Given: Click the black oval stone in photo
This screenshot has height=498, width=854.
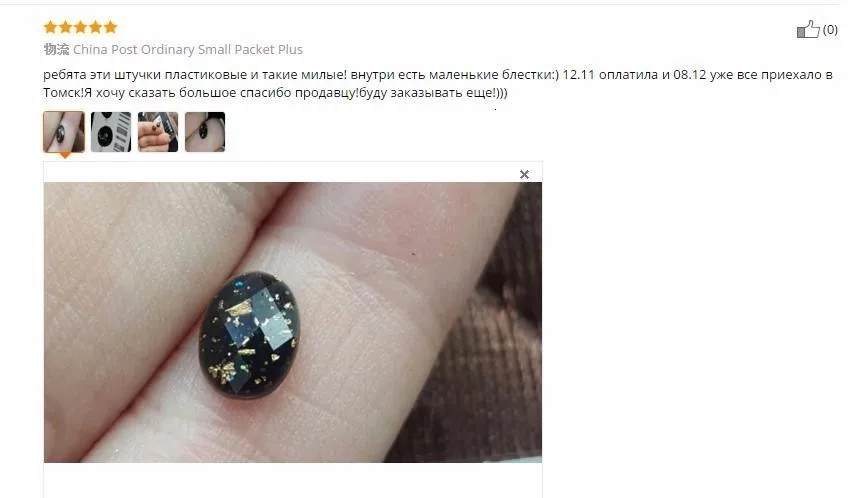Looking at the screenshot, I should coord(249,334).
